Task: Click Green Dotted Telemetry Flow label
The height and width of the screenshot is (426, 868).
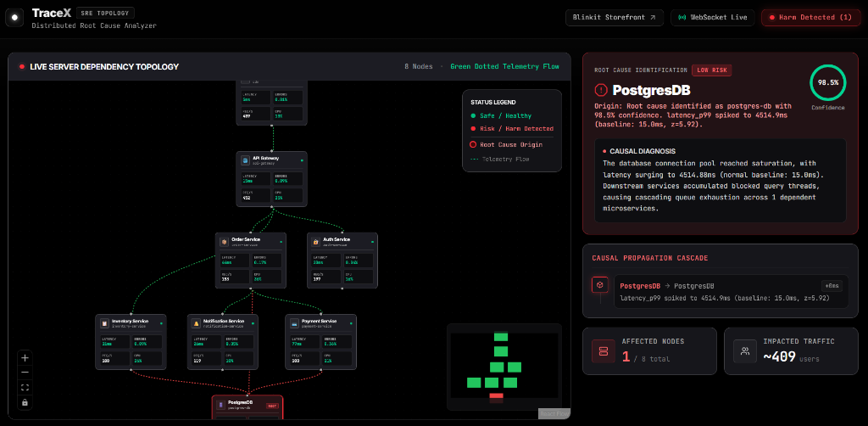Action: (505, 66)
